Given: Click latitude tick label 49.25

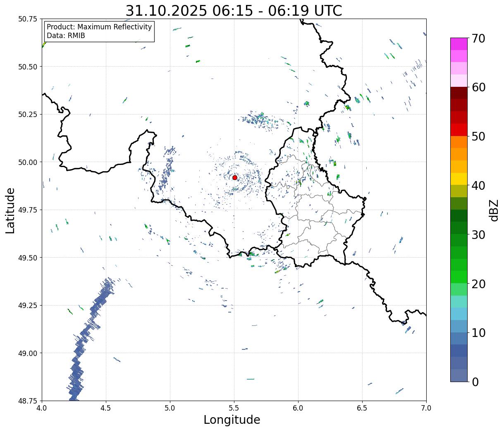Looking at the screenshot, I should (27, 306).
